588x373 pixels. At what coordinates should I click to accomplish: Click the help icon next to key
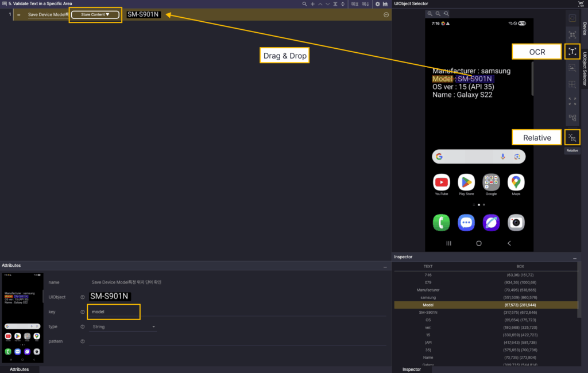(83, 312)
